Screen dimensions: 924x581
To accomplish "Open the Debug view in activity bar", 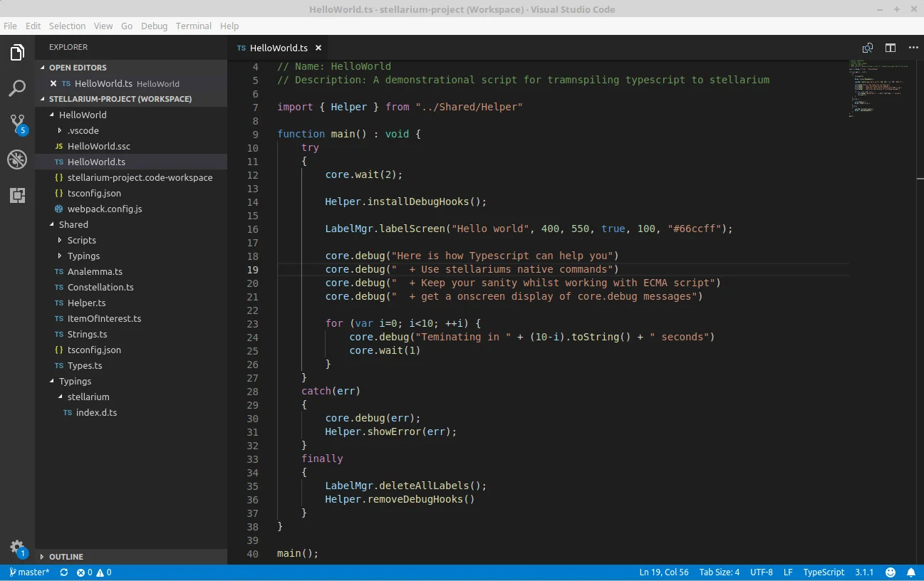I will pos(17,159).
